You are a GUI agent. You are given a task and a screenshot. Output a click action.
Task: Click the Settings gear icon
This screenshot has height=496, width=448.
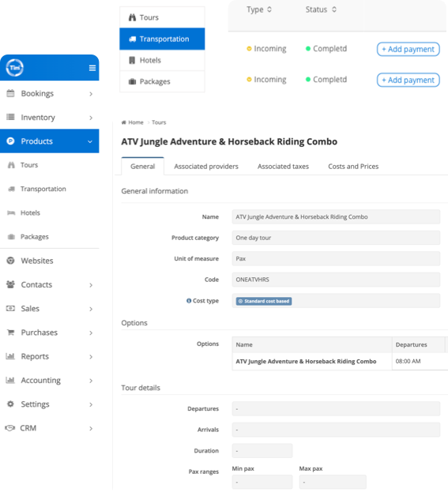point(10,404)
